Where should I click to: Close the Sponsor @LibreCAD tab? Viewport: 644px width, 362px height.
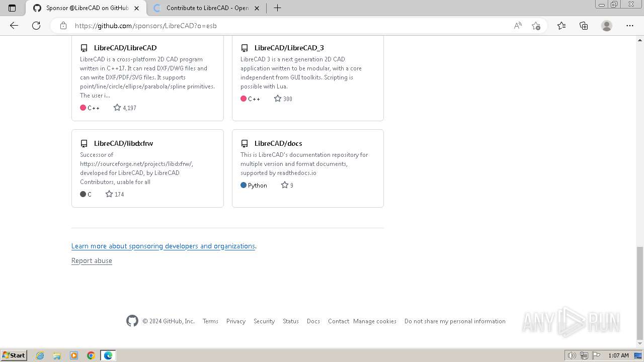click(x=136, y=8)
